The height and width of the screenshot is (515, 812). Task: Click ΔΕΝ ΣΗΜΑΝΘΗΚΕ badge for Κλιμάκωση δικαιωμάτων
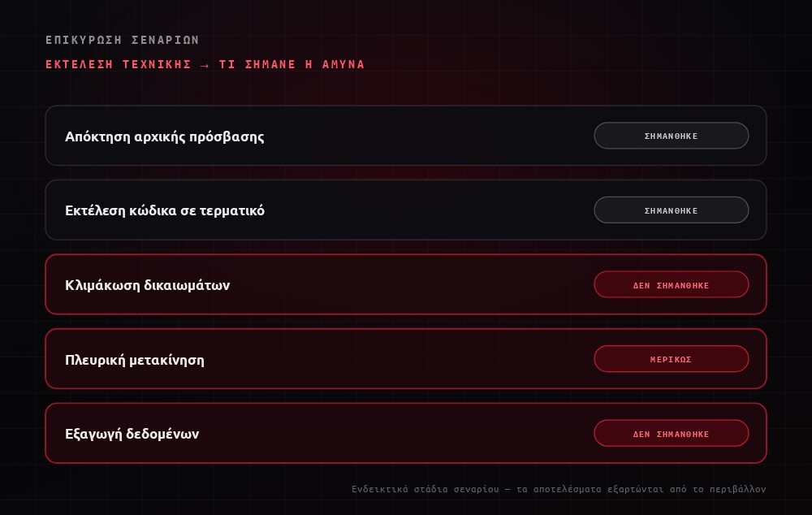(x=672, y=284)
